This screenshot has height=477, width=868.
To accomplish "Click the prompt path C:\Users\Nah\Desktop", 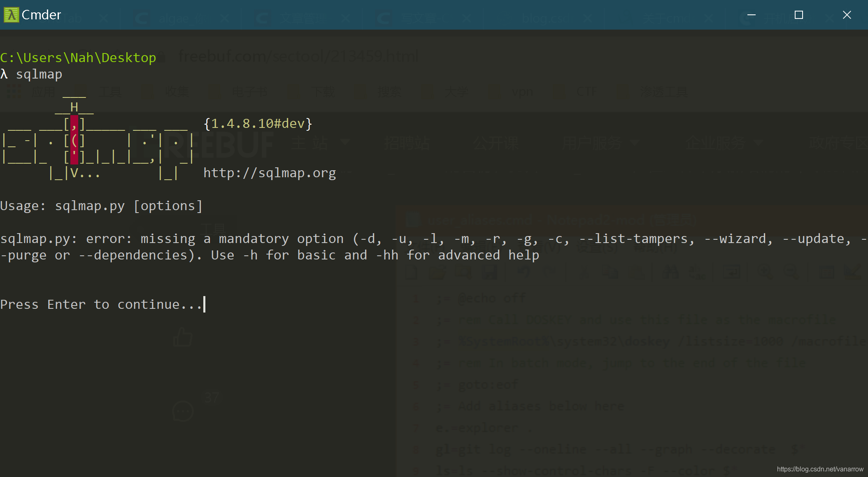I will pos(78,58).
